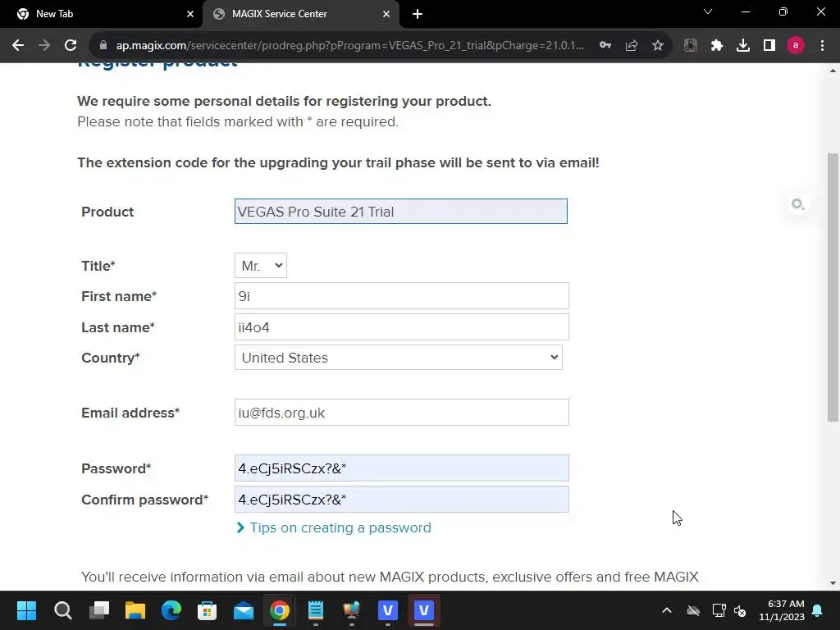840x630 pixels.
Task: Share this page via share icon
Action: point(632,46)
